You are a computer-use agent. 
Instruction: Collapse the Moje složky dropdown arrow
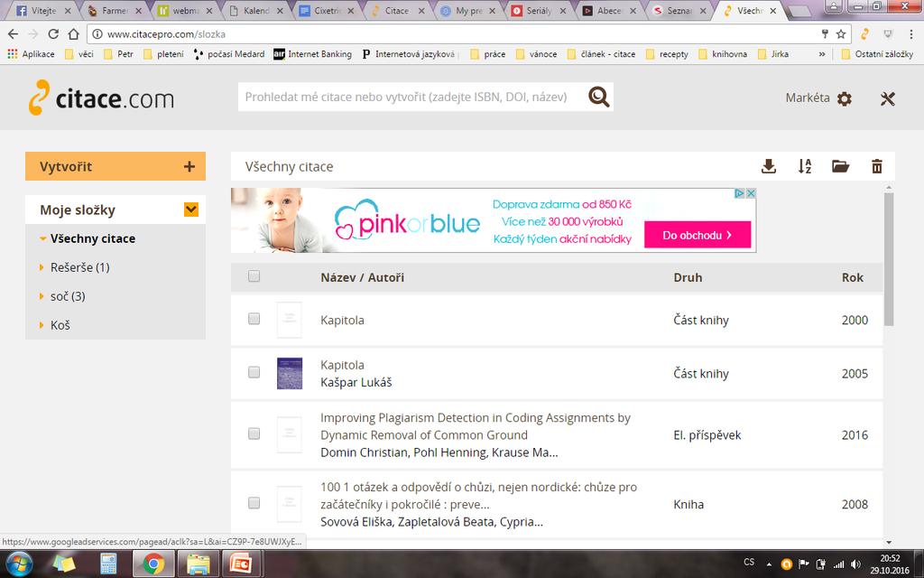191,210
